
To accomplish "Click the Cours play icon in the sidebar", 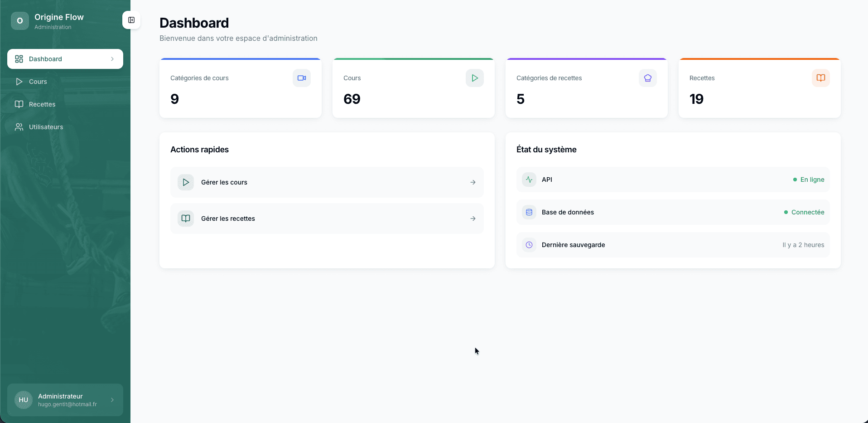I will pos(19,81).
